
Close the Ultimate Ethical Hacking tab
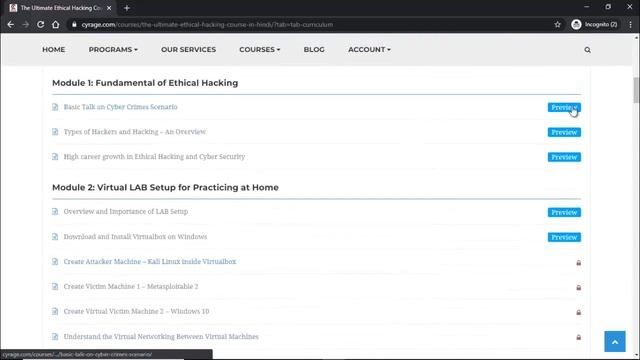pyautogui.click(x=109, y=8)
